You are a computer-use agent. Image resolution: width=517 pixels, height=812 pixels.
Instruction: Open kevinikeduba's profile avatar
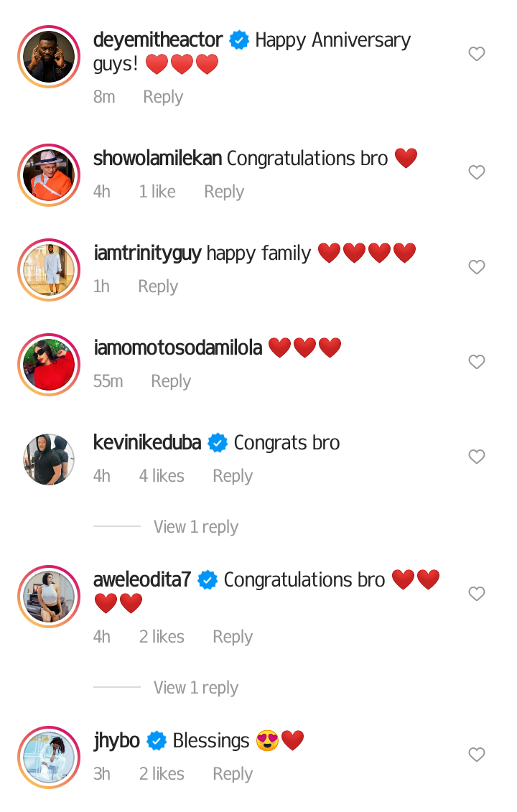(50, 460)
